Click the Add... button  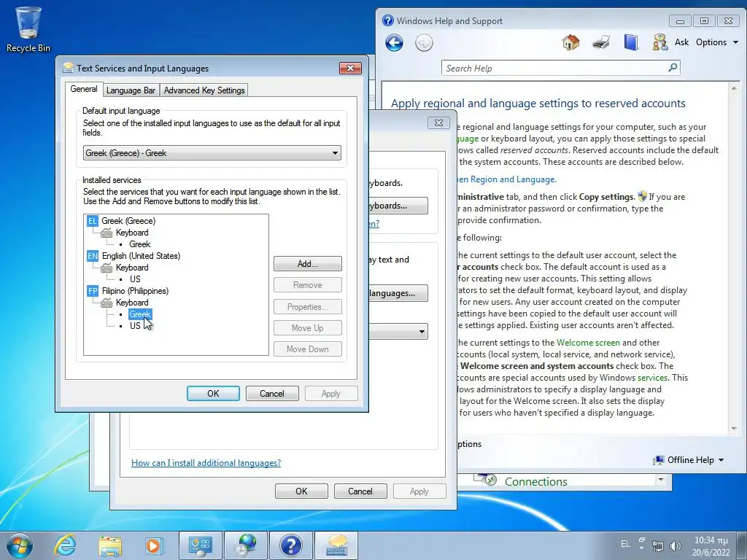coord(307,264)
